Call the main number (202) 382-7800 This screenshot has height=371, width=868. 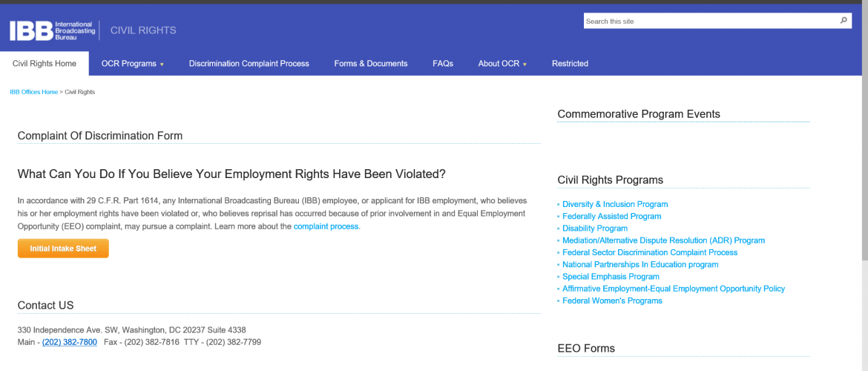pos(70,342)
